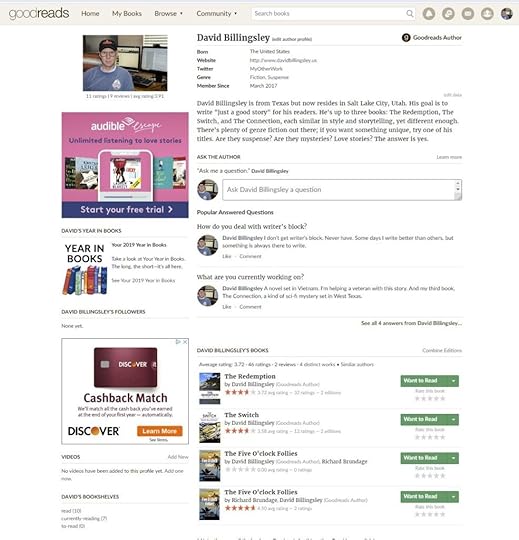
Task: Click the goodreads logo
Action: tap(39, 14)
